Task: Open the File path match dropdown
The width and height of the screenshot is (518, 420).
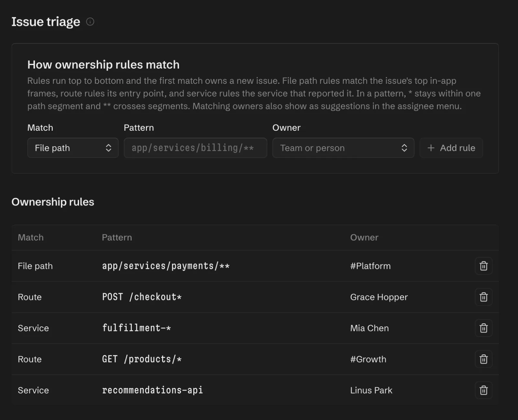Action: point(73,148)
